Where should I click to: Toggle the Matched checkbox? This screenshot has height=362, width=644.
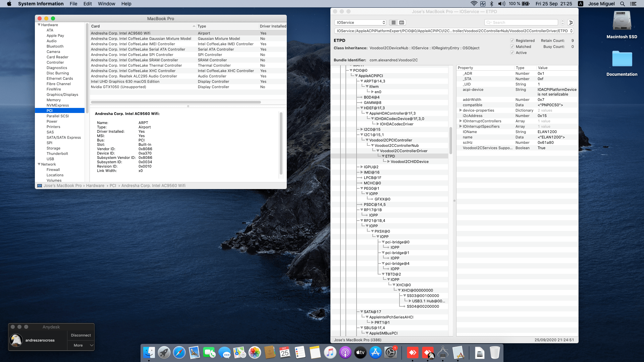(x=512, y=47)
